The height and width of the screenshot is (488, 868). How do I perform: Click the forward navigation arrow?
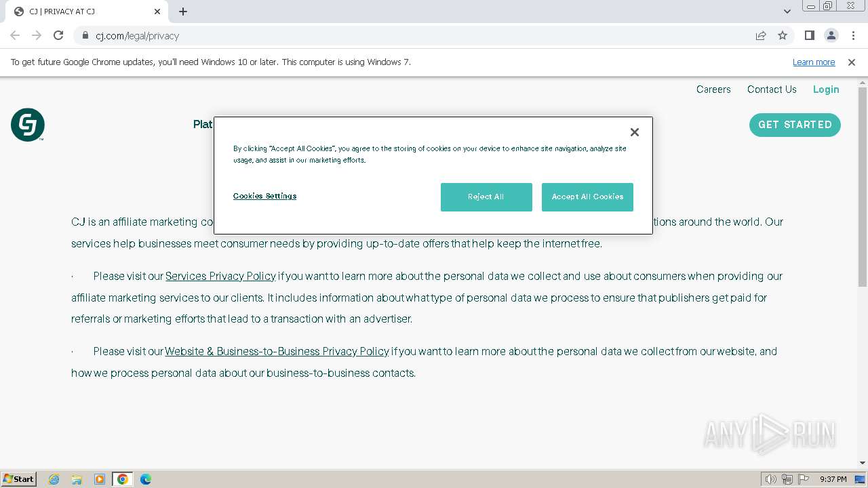click(x=37, y=35)
